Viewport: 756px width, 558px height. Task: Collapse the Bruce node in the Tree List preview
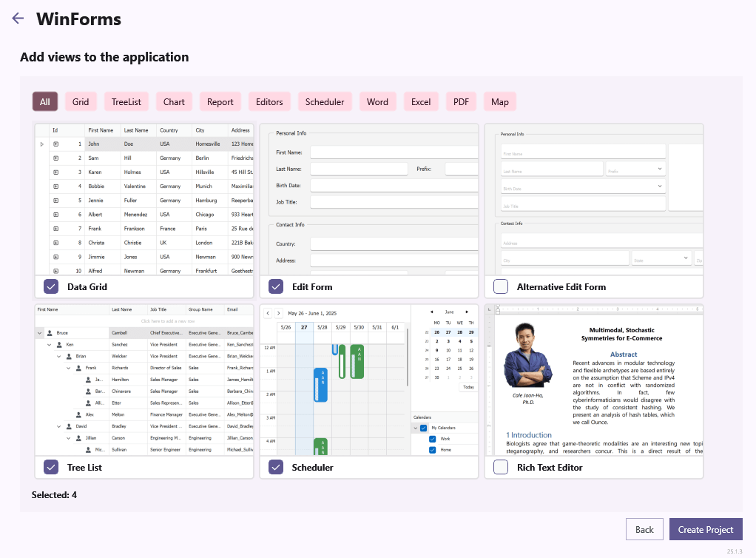[39, 333]
